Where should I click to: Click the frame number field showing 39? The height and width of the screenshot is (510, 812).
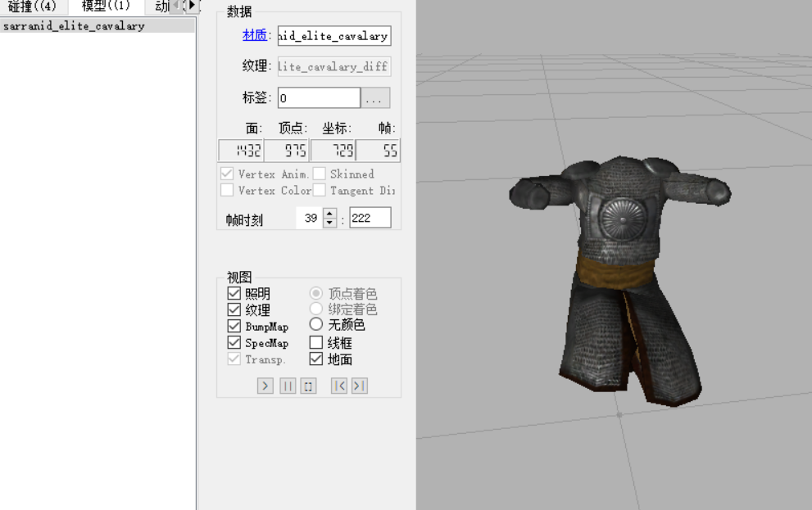coord(310,218)
